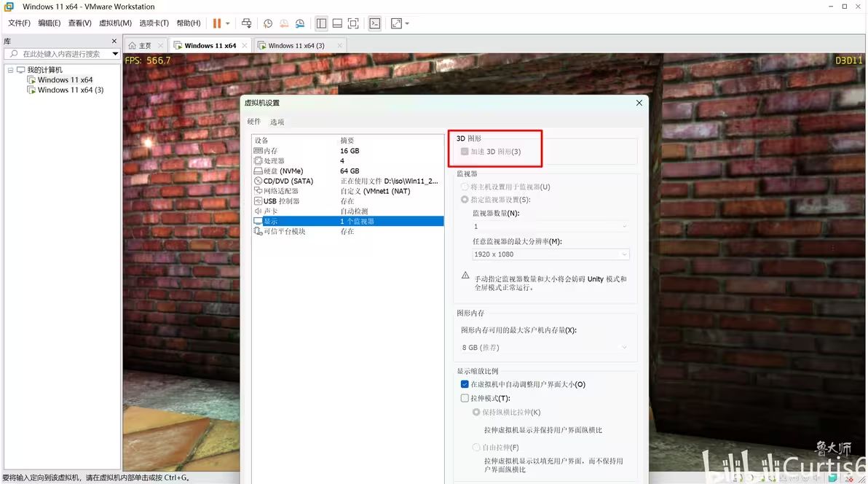Enable the 拉伸模式 checkbox
Viewport: 868px width, 484px height.
(465, 398)
